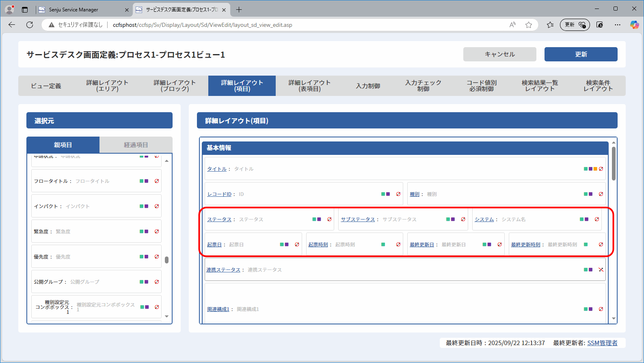644x363 pixels.
Task: Click the 詳細レイアウト panel scroll-down arrow
Action: click(614, 319)
